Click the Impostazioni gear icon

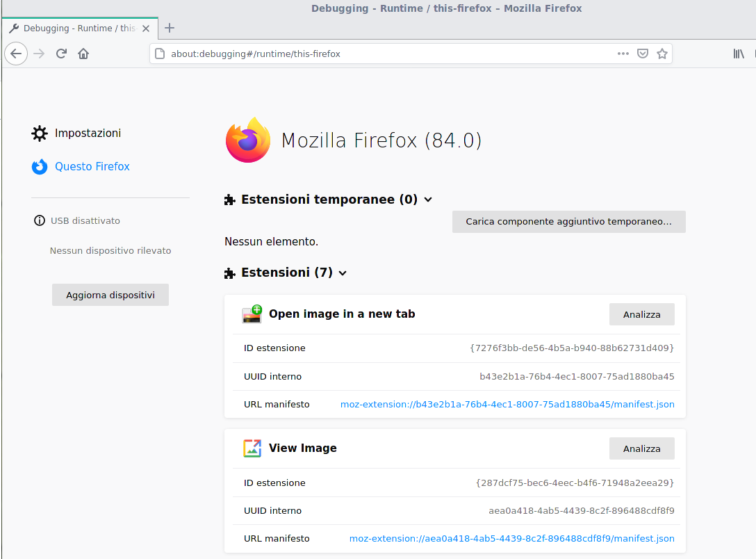[40, 133]
